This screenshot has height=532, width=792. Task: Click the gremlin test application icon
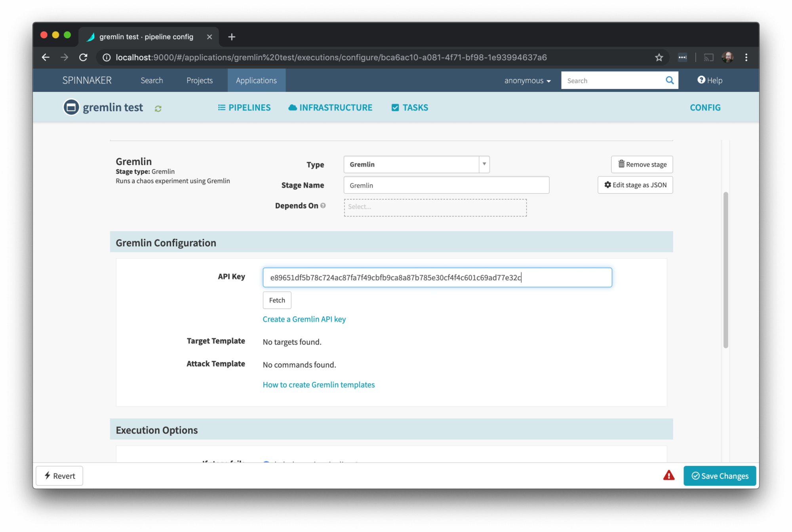[x=71, y=107]
